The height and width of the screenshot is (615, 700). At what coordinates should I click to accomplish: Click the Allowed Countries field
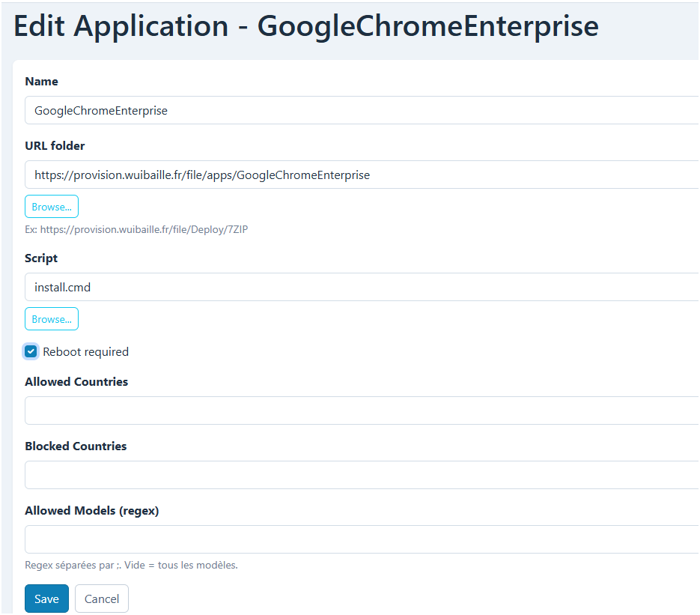click(362, 410)
